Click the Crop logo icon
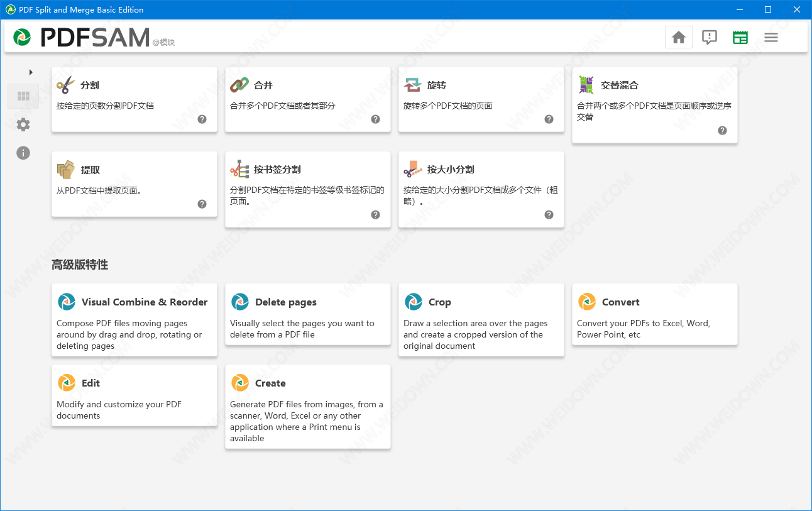This screenshot has width=812, height=511. click(x=414, y=302)
